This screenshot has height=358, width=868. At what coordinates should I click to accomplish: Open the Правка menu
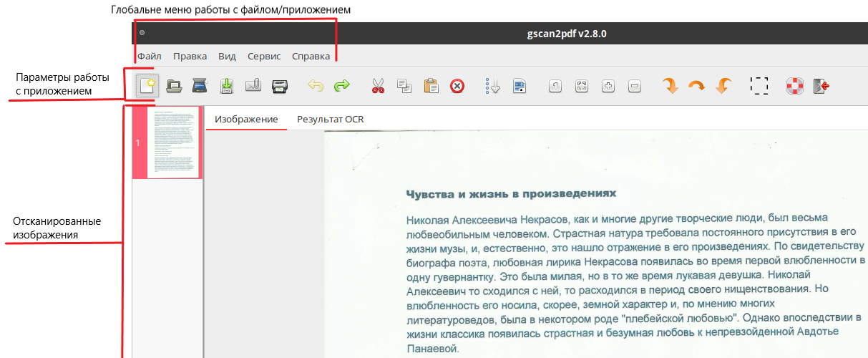190,56
